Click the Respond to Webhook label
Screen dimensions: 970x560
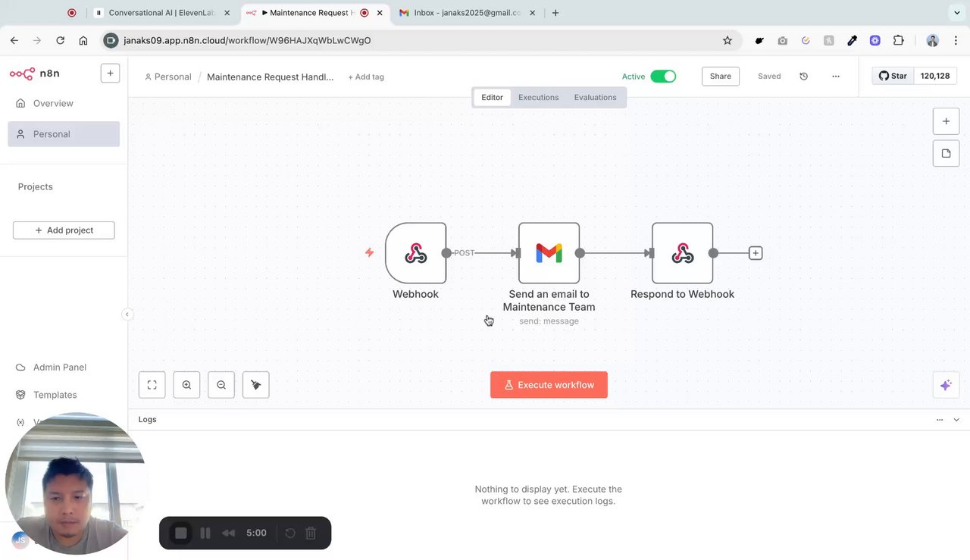point(682,294)
